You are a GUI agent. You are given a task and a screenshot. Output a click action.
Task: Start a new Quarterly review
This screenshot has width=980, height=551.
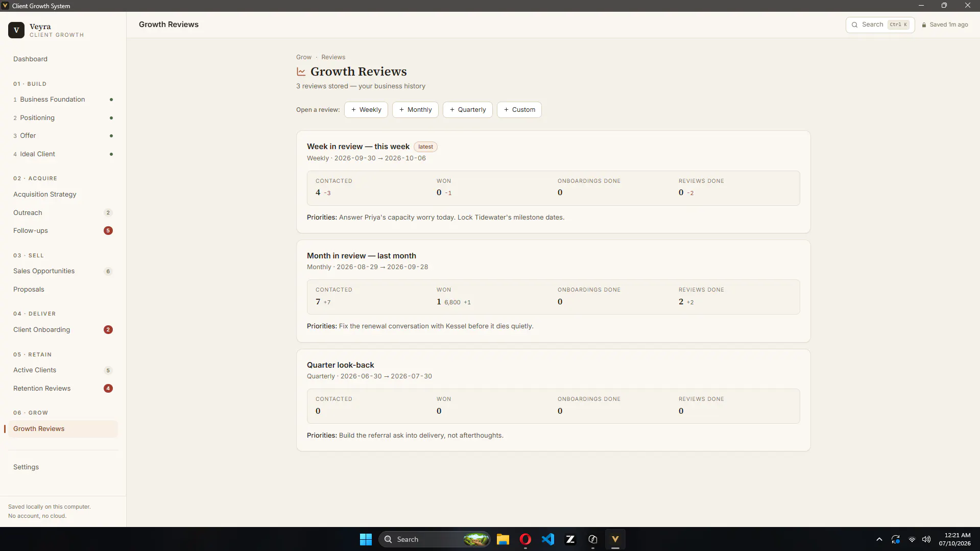pos(468,110)
